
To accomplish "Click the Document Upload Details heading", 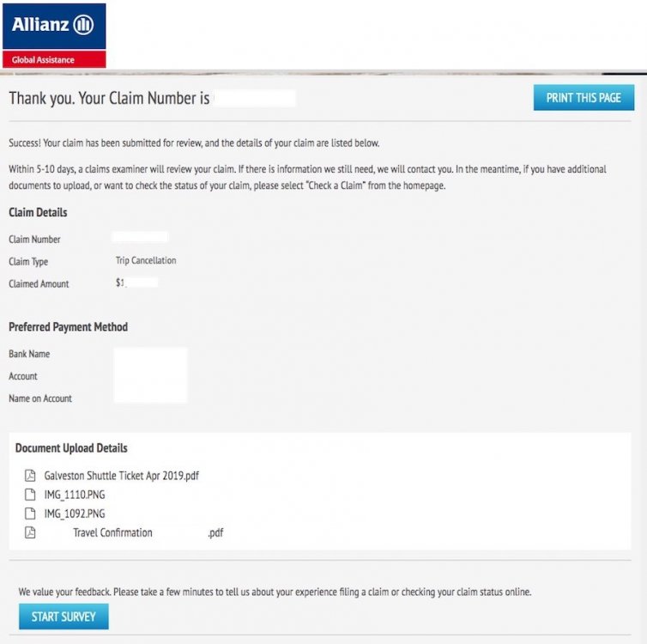I will point(71,448).
